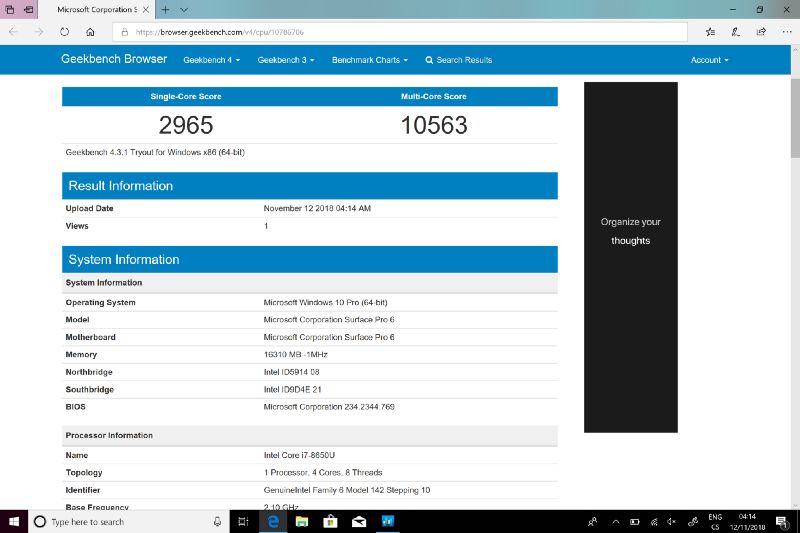The width and height of the screenshot is (800, 533).
Task: Click the Cortana microphone icon
Action: coord(217,521)
